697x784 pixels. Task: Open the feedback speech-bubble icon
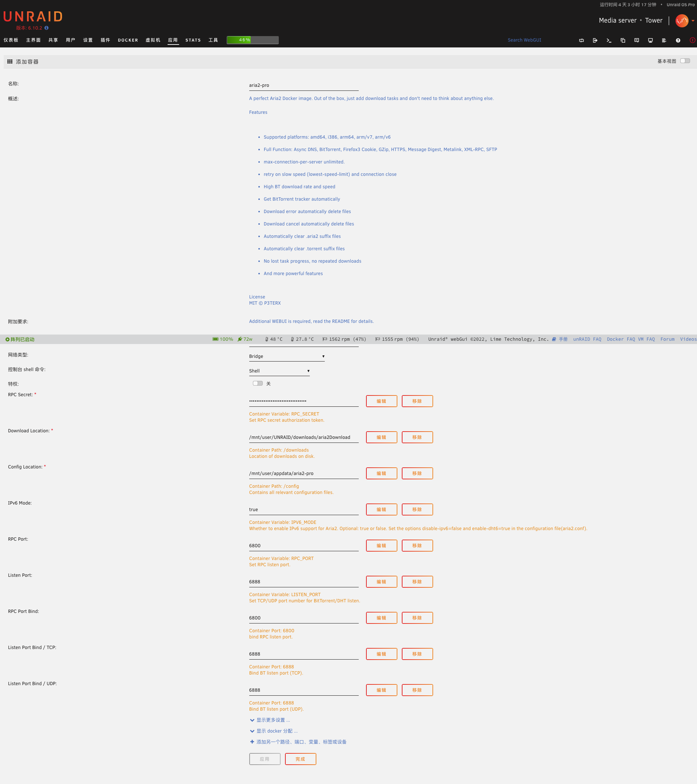tap(637, 40)
